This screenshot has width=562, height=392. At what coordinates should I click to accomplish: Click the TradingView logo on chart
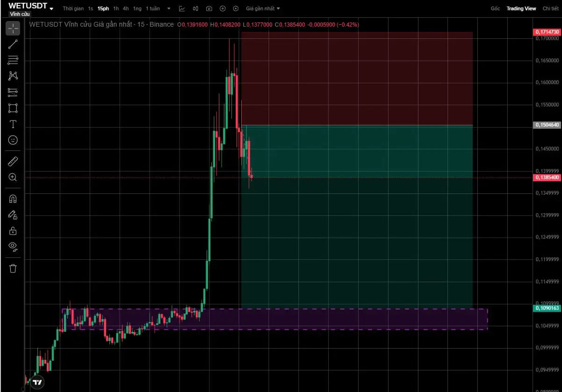[x=38, y=382]
